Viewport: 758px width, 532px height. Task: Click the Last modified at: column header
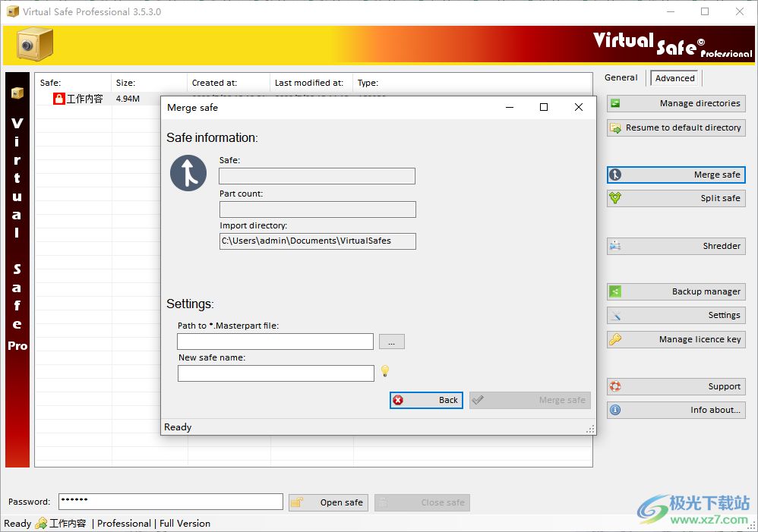[311, 83]
